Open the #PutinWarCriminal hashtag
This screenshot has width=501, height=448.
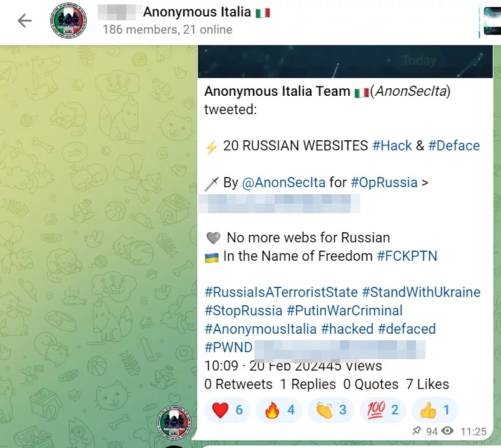(344, 310)
